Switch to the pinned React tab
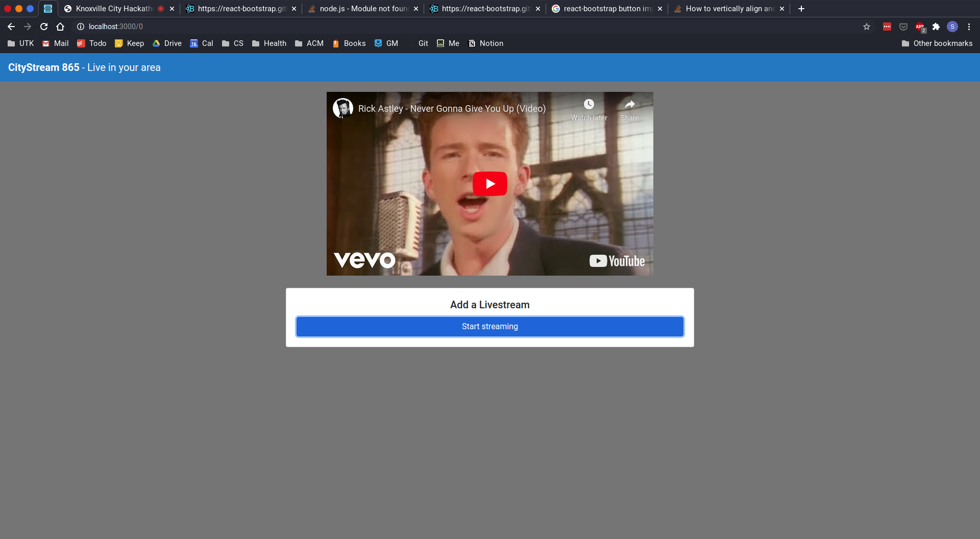The height and width of the screenshot is (539, 980). pos(48,9)
